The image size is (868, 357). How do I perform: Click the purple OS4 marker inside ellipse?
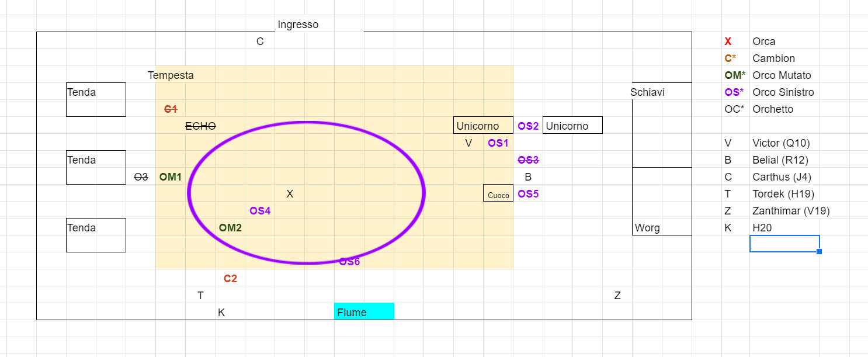click(260, 211)
